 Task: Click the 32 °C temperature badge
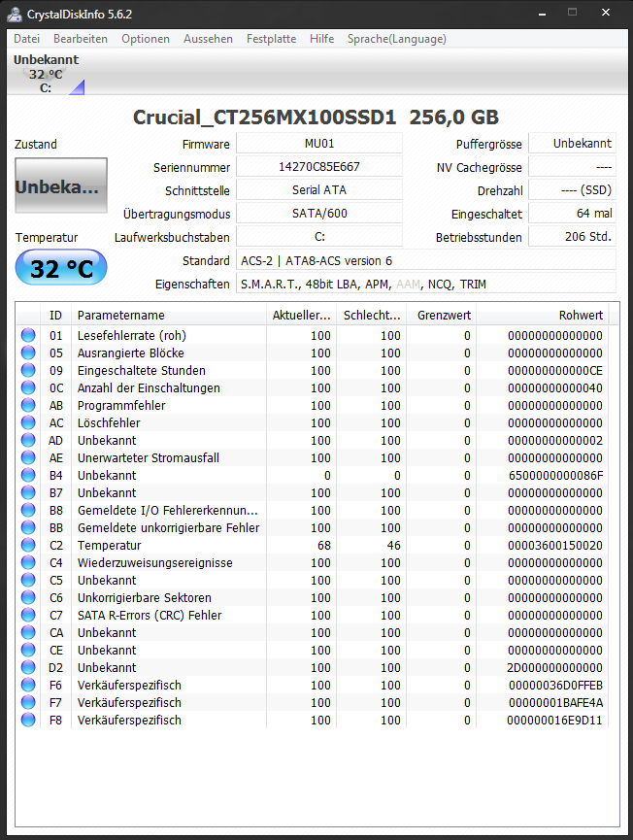click(x=61, y=268)
